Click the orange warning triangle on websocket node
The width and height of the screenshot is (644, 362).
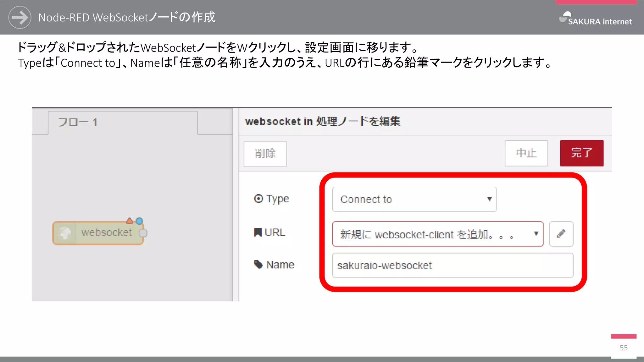pos(130,221)
